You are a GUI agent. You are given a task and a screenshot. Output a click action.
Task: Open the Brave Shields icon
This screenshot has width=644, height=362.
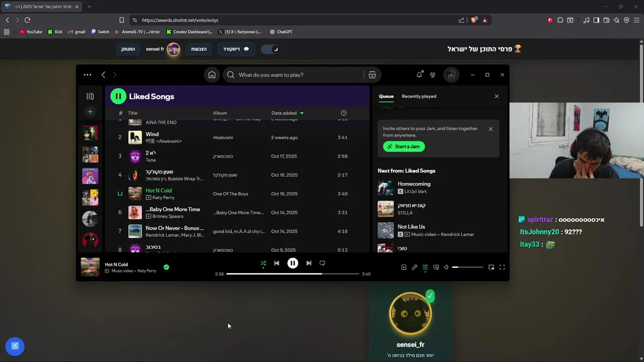[x=474, y=20]
